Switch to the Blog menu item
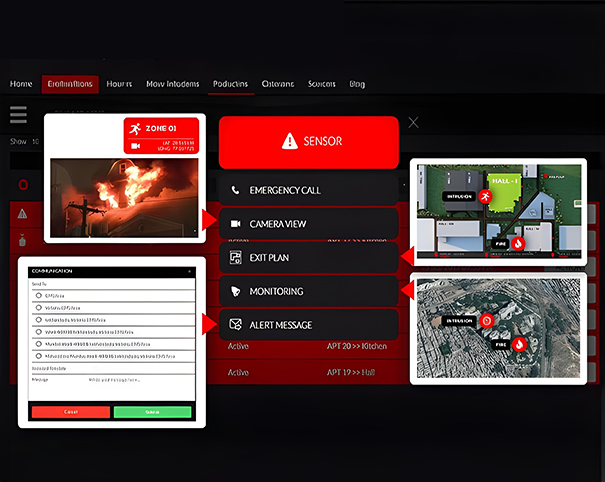The width and height of the screenshot is (605, 482). (357, 84)
